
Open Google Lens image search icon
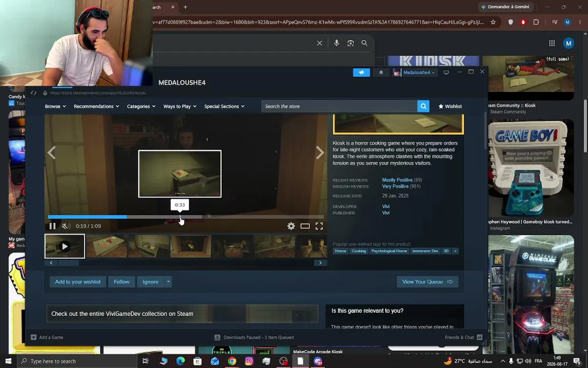click(351, 43)
